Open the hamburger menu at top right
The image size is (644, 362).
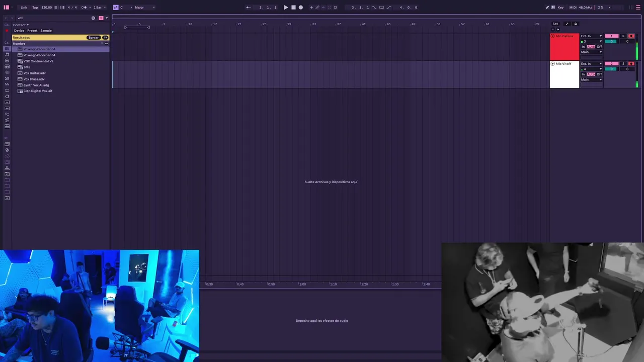click(638, 8)
